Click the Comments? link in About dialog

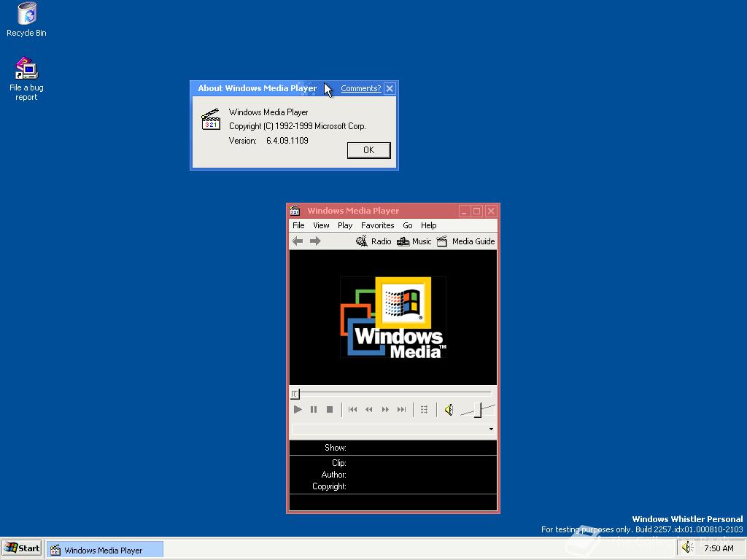pos(360,88)
